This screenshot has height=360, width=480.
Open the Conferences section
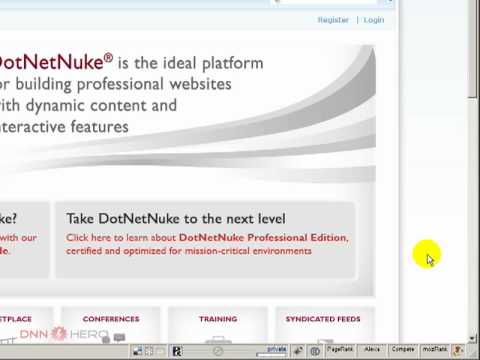tap(111, 319)
